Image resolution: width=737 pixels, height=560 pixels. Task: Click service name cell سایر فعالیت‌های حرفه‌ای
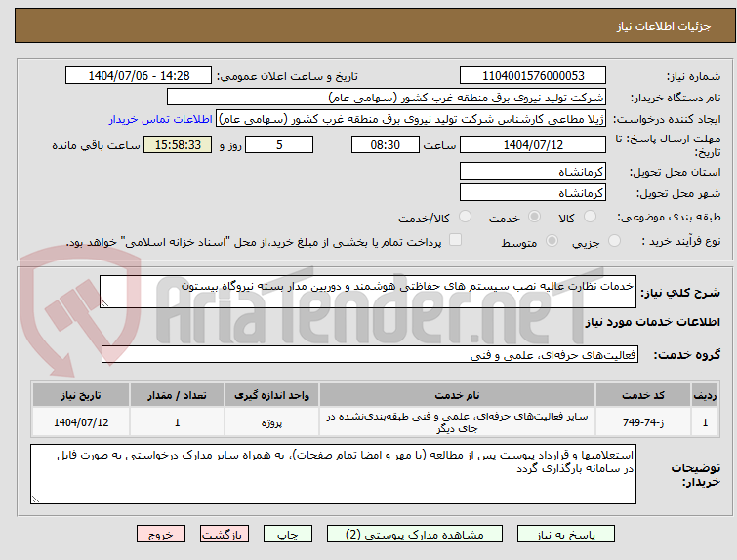click(457, 422)
